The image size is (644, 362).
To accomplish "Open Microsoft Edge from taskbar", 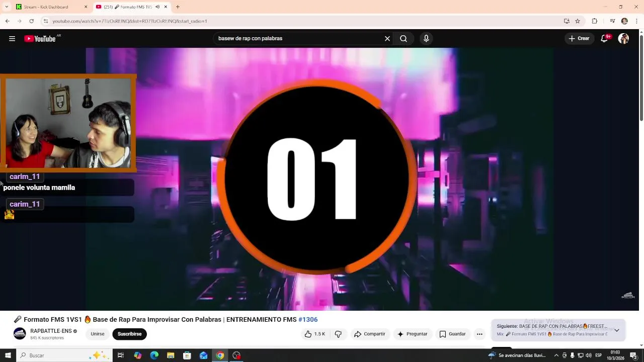I will (x=154, y=355).
